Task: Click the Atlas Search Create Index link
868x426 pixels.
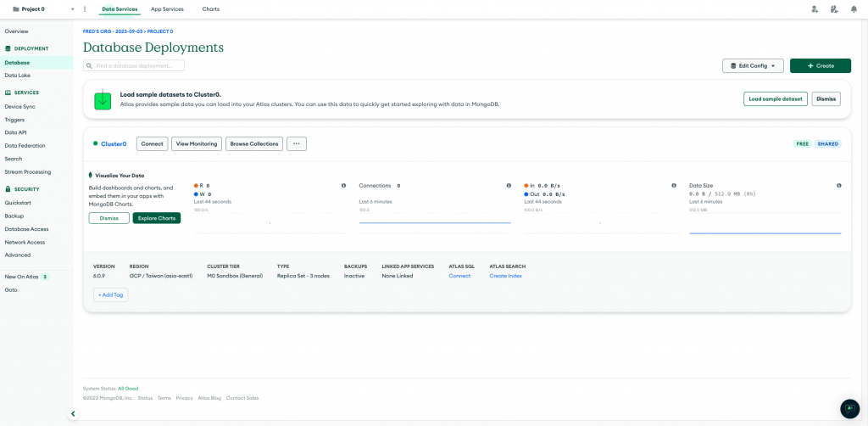Action: (505, 276)
